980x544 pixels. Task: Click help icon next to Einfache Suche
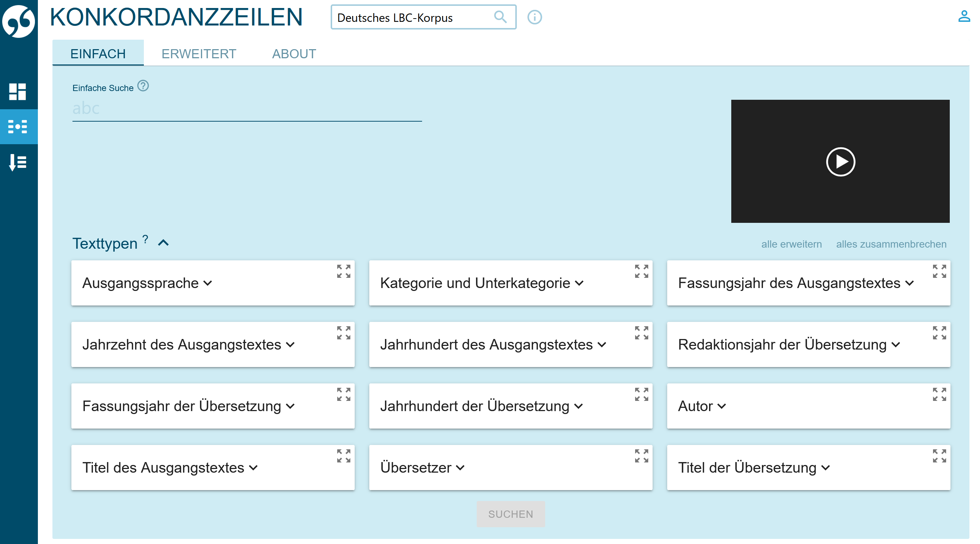click(143, 86)
